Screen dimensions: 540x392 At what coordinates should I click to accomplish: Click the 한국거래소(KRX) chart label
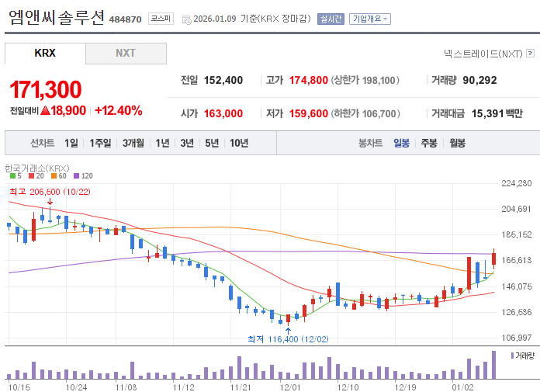click(x=36, y=168)
